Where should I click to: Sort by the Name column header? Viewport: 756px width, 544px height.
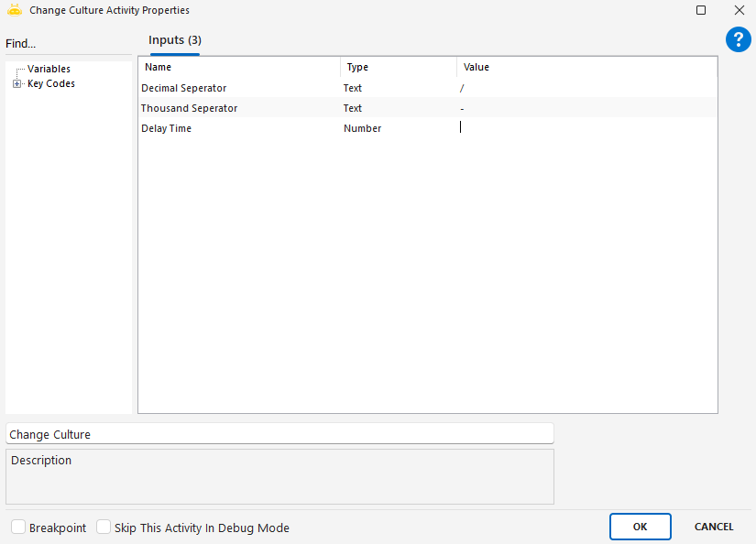coord(240,67)
